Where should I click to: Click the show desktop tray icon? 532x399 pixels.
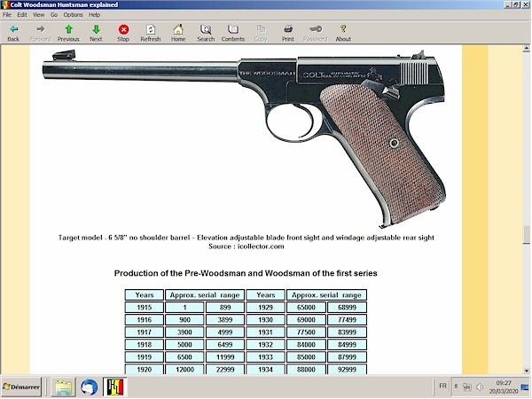525,387
